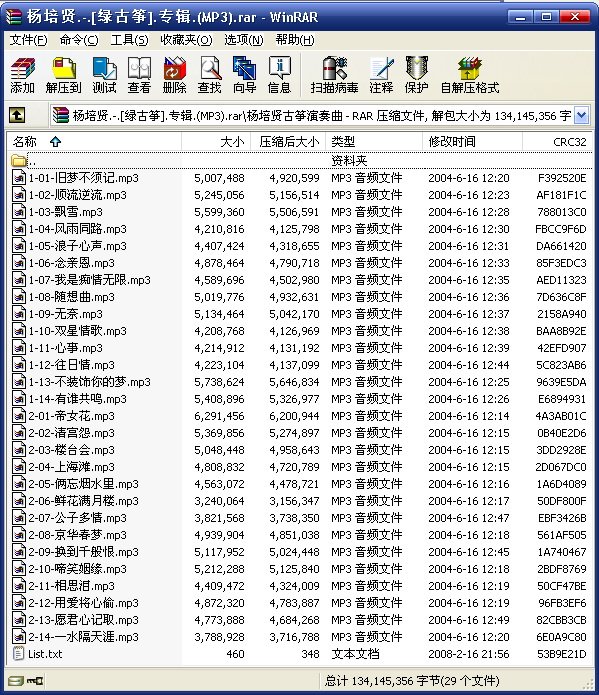Sort by CRC32 column header
Screen dimensions: 599x695
[x=558, y=141]
